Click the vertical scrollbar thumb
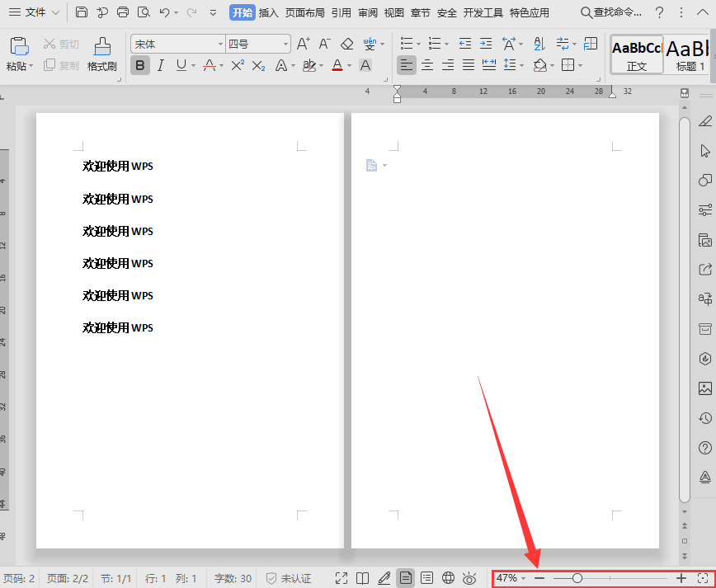The height and width of the screenshot is (588, 716). 685,309
